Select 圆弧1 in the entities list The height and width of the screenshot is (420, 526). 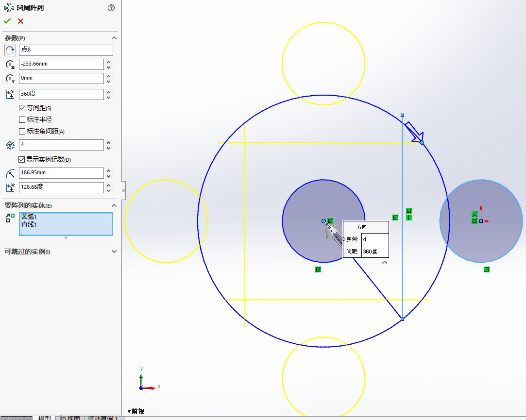(29, 217)
